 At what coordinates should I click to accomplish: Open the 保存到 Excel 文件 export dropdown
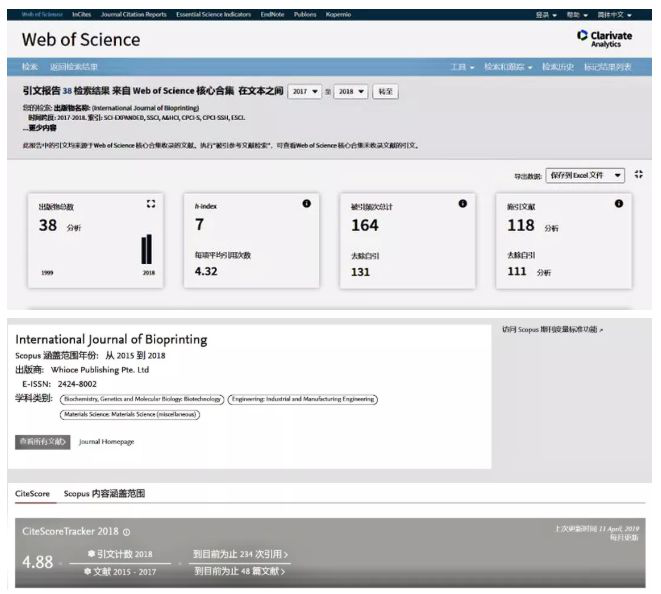tap(585, 175)
